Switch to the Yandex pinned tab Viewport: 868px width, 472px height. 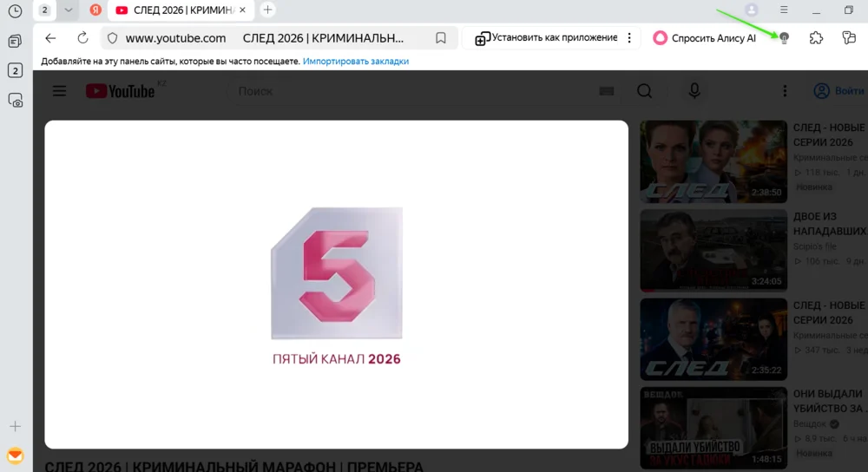click(95, 10)
